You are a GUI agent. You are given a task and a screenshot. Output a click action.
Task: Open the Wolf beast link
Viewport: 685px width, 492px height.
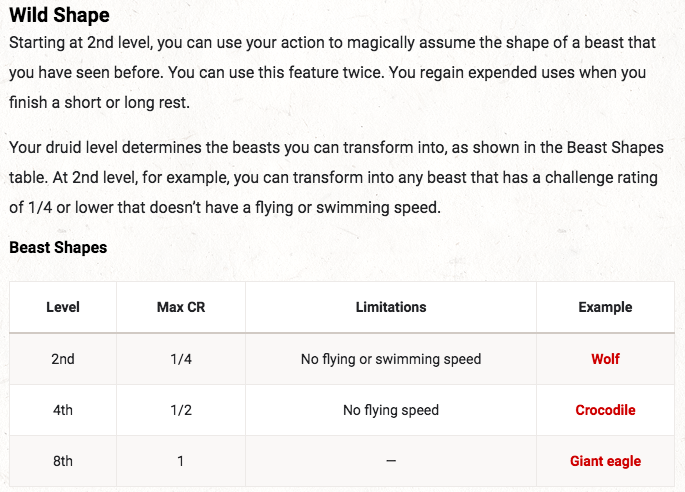click(x=605, y=359)
